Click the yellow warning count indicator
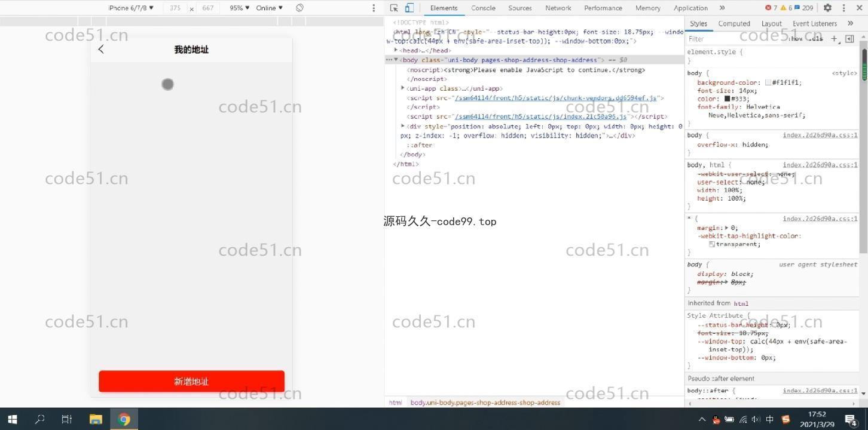This screenshot has height=430, width=868. tap(786, 8)
